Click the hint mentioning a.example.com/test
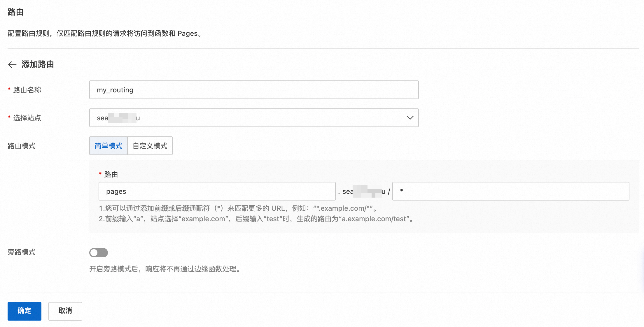The width and height of the screenshot is (644, 327). [256, 219]
